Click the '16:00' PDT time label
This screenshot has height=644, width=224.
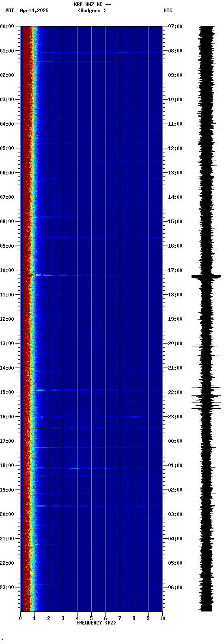click(7, 417)
